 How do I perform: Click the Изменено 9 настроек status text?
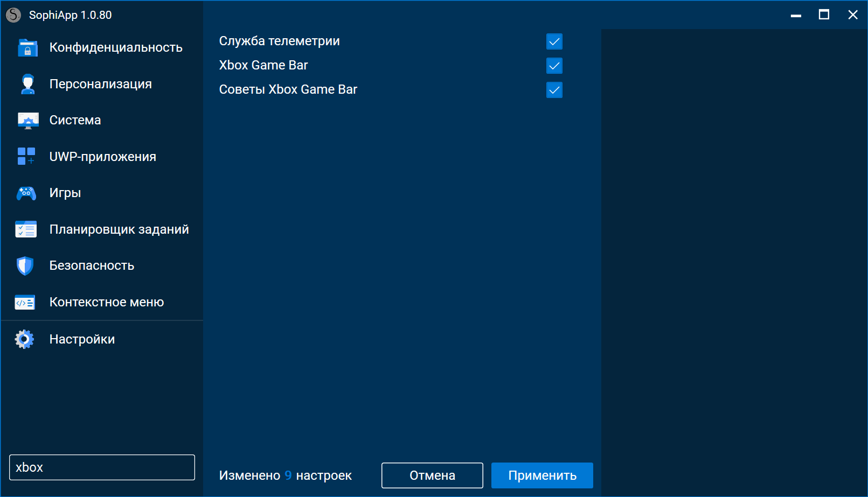[286, 475]
